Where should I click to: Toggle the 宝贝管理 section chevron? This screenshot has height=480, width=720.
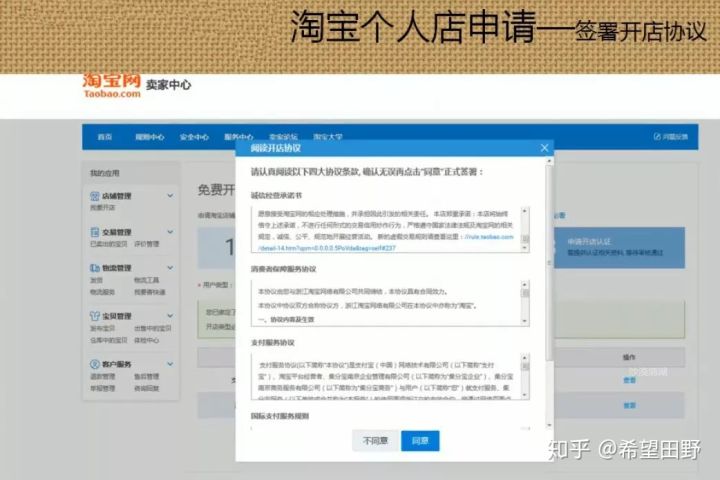tap(170, 315)
